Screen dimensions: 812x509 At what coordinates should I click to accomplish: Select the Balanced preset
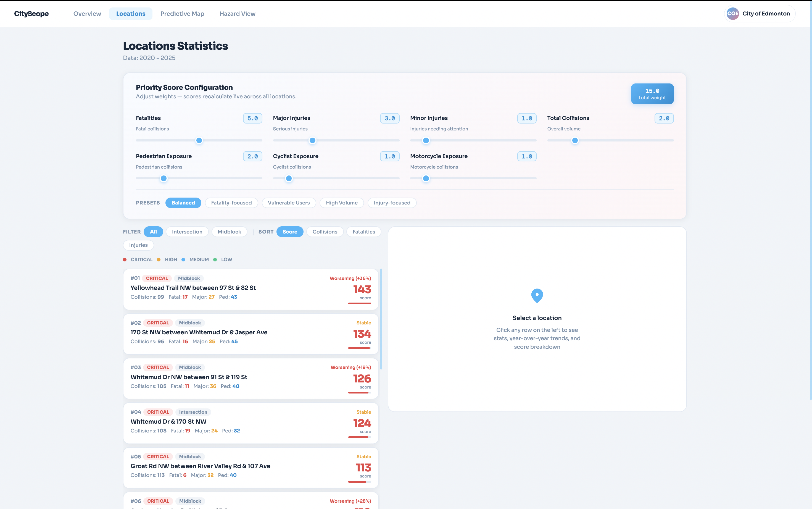point(183,203)
